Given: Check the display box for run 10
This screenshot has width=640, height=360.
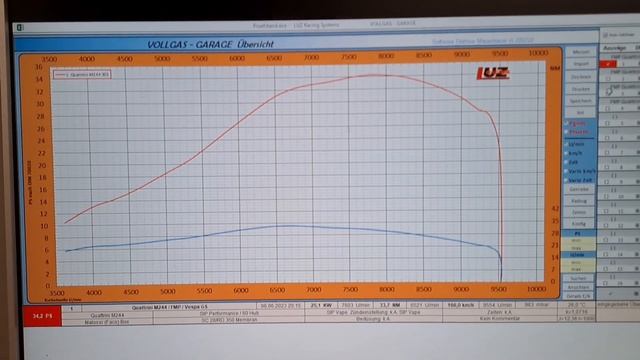Looking at the screenshot, I should [607, 196].
